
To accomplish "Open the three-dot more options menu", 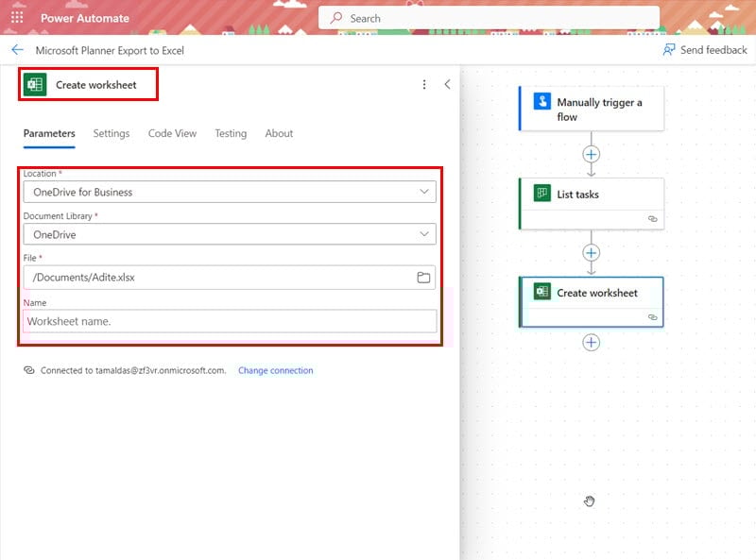I will [x=424, y=85].
